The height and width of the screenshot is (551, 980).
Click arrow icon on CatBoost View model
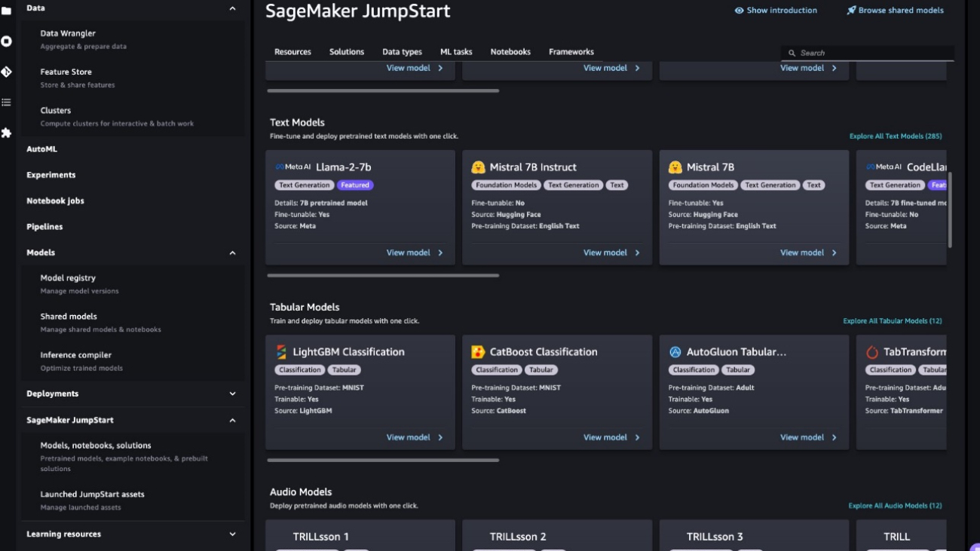click(x=637, y=438)
